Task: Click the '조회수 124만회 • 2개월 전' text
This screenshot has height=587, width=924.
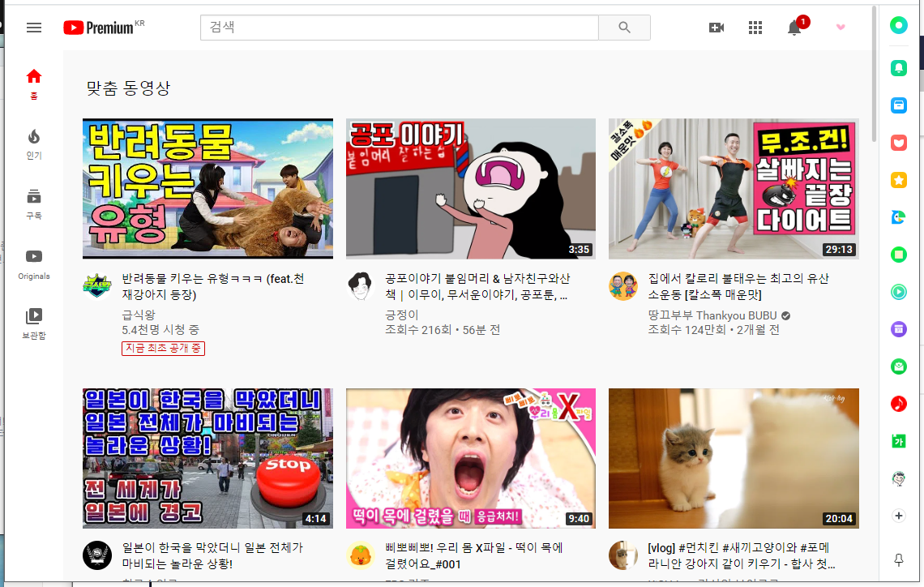Action: (x=713, y=329)
